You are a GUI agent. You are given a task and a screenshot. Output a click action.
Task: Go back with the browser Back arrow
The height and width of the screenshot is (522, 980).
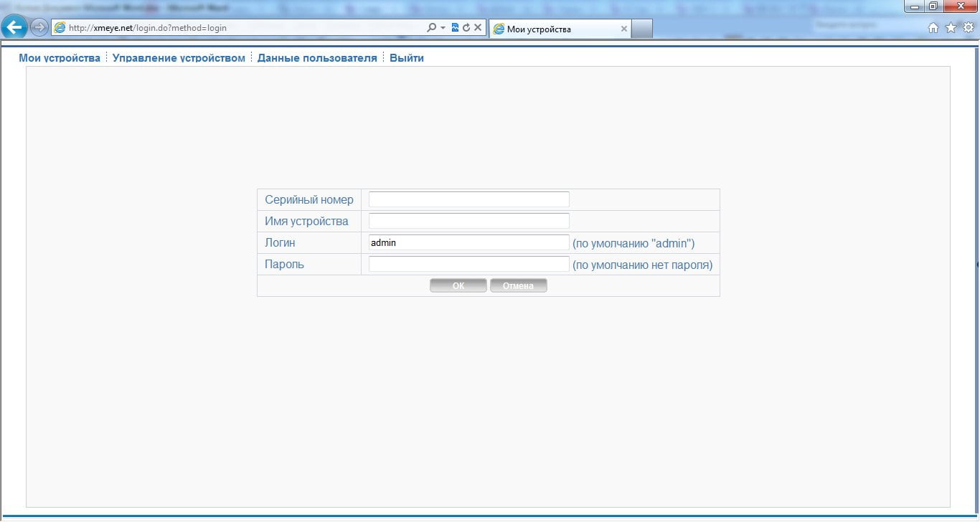pos(14,28)
